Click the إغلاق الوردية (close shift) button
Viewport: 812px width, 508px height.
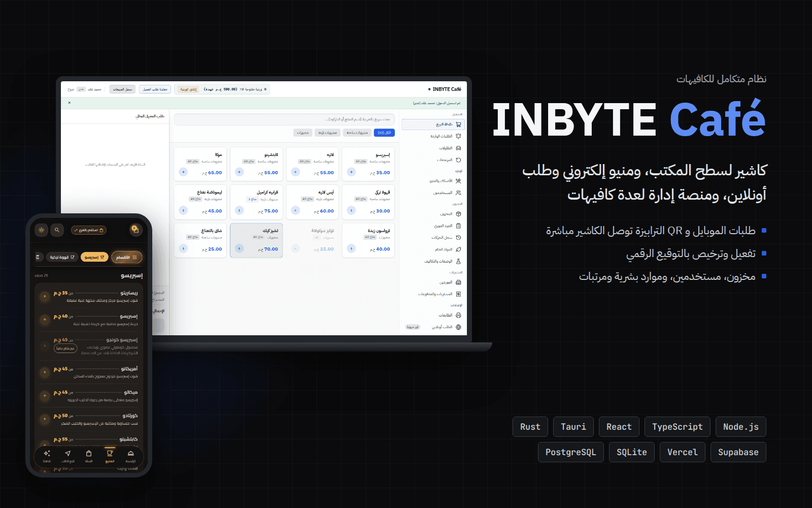pyautogui.click(x=188, y=89)
